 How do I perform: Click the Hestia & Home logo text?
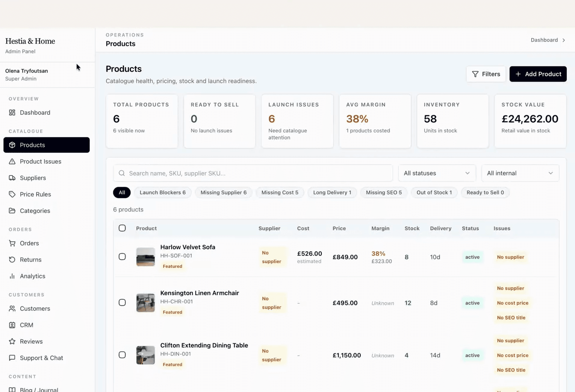[x=30, y=41]
